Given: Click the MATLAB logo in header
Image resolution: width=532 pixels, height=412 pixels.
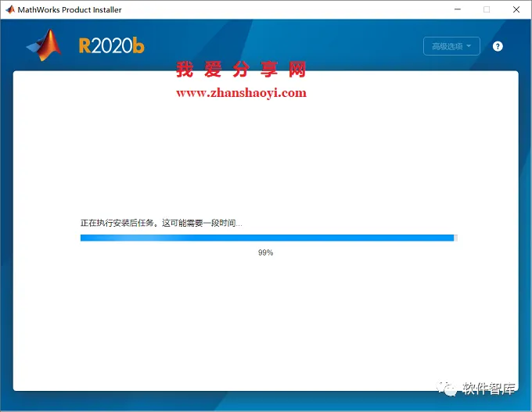Looking at the screenshot, I should pos(44,45).
